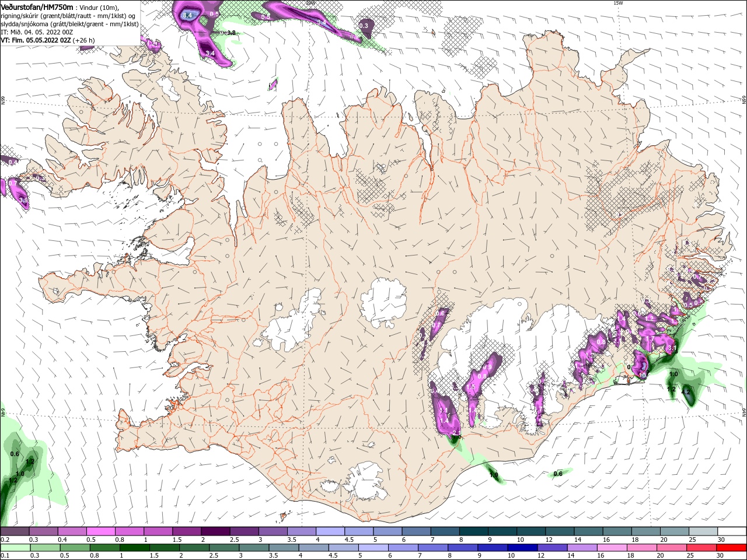Viewport: 747px width, 560px height.
Task: Choose the 25 coral-red rain scale swatch
Action: (x=702, y=548)
